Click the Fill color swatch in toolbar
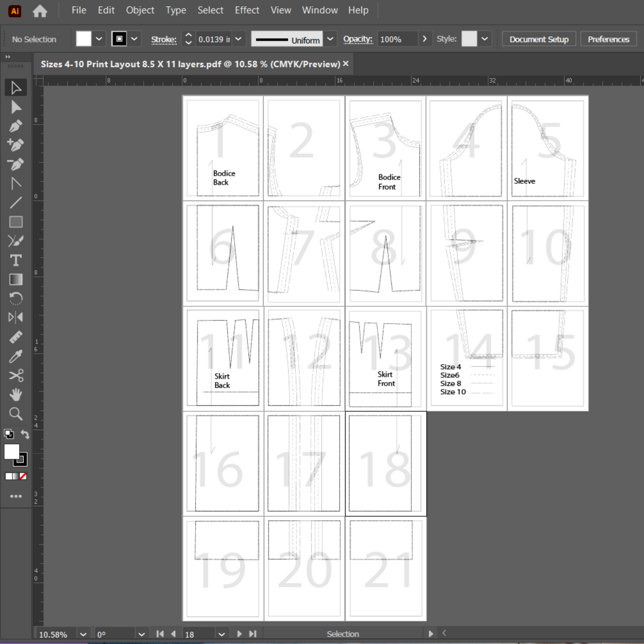The height and width of the screenshot is (644, 644). 12,452
